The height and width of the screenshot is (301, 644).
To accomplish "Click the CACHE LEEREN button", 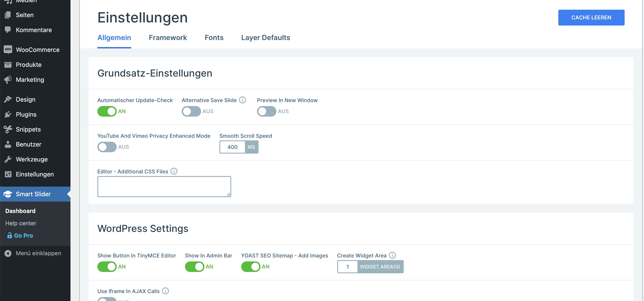I will [591, 17].
